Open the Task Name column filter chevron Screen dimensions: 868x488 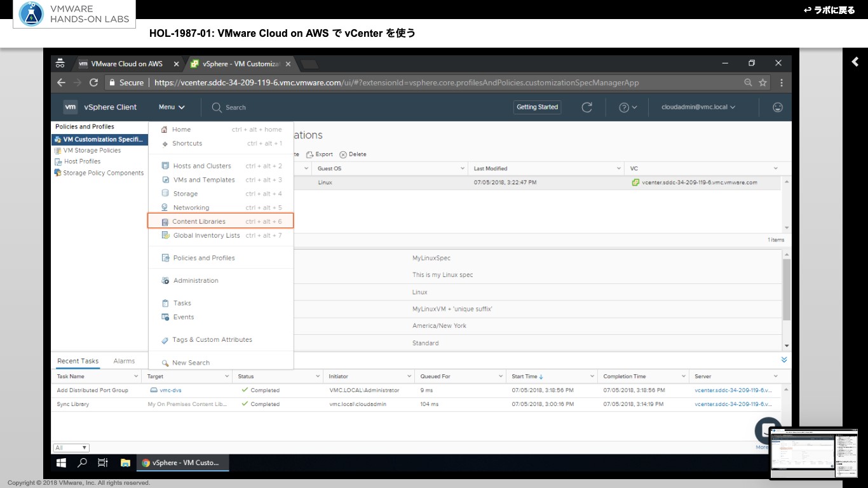coord(137,376)
